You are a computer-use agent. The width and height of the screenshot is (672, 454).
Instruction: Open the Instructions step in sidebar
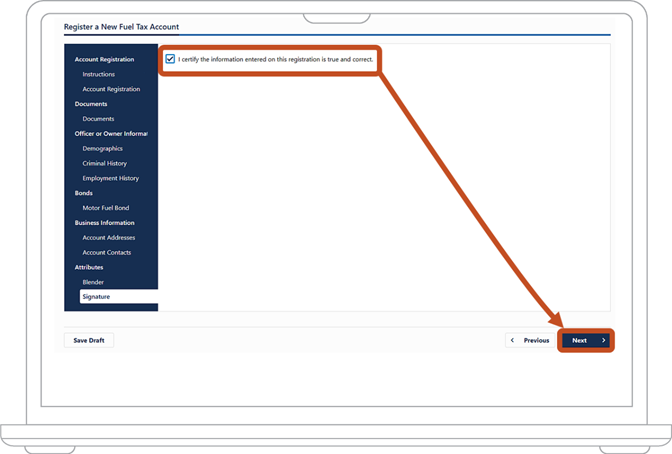(99, 74)
